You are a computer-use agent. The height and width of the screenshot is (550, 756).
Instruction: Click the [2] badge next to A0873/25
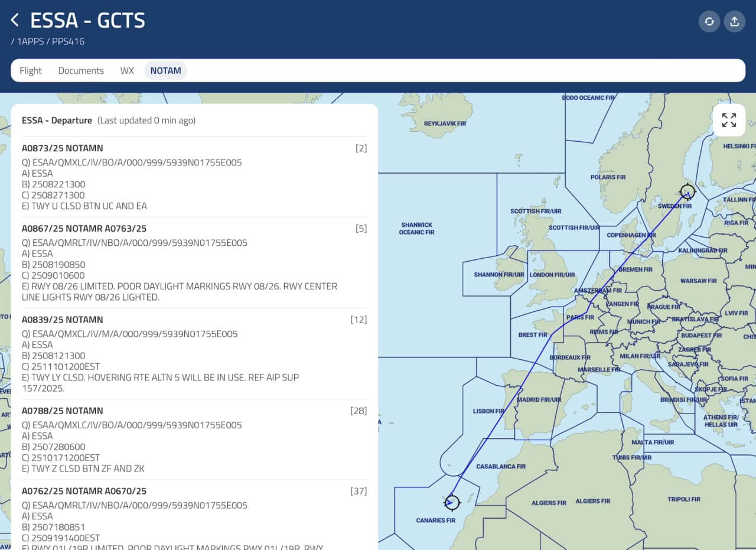pyautogui.click(x=360, y=148)
